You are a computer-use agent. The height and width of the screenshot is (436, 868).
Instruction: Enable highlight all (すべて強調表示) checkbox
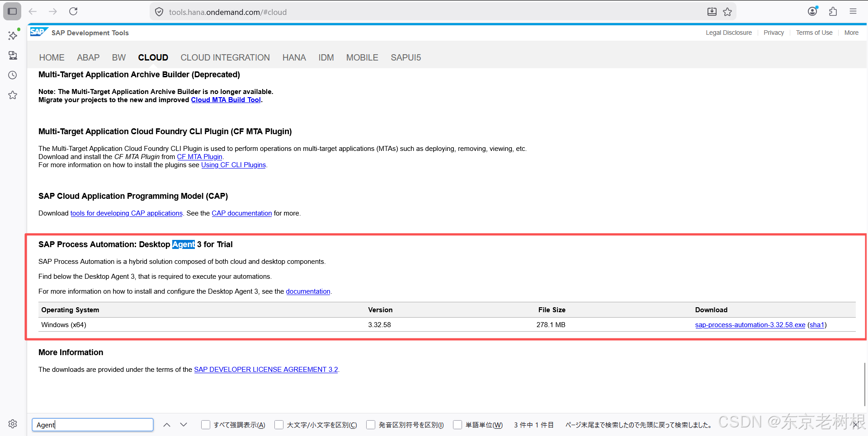206,425
